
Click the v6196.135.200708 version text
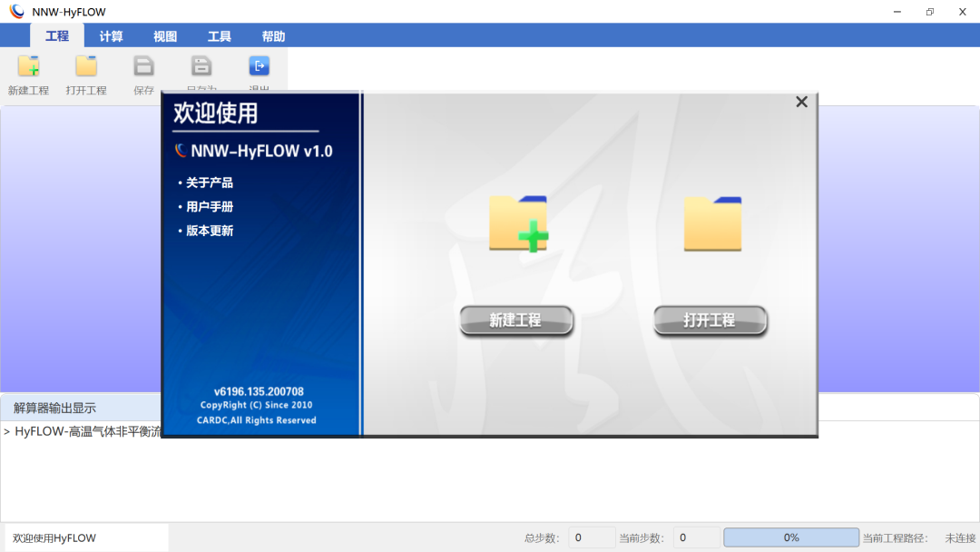(x=259, y=391)
